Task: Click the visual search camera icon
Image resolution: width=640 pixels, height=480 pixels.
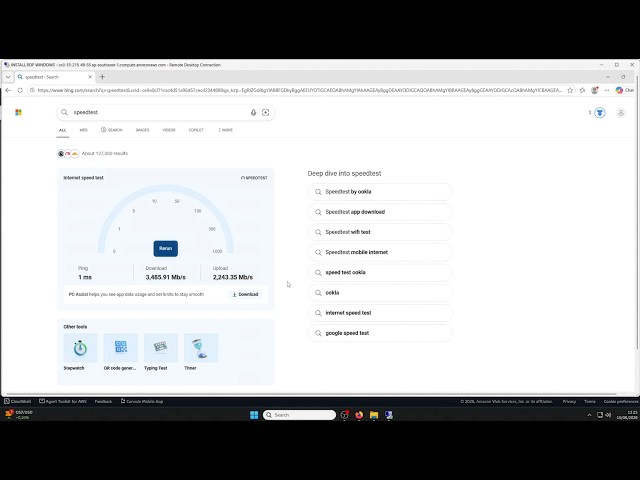Action: click(x=266, y=113)
